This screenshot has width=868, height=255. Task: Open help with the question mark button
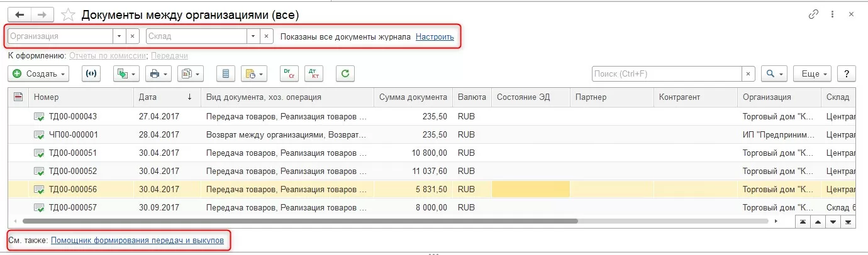847,73
